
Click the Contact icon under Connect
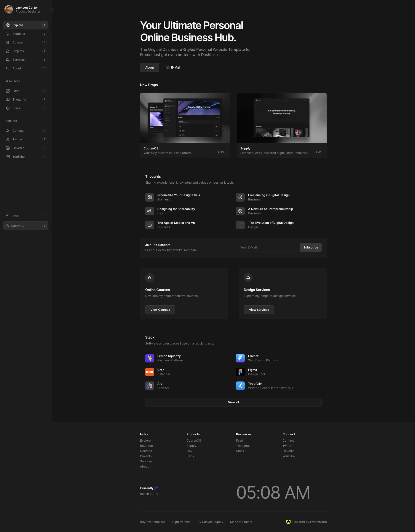point(8,131)
